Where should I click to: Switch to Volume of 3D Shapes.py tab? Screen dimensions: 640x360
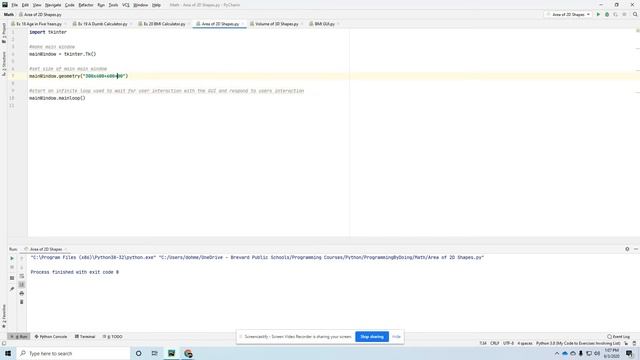click(276, 24)
